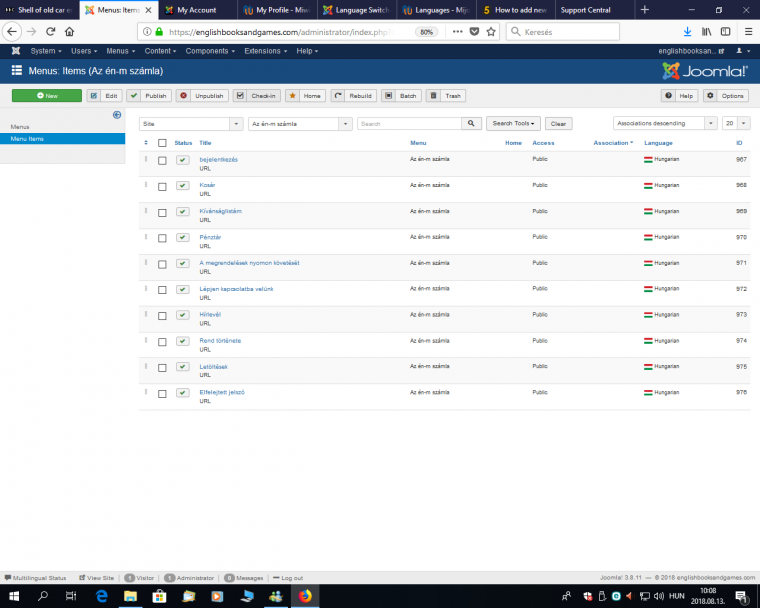Toggle published status of bejelentkezés

[x=183, y=160]
